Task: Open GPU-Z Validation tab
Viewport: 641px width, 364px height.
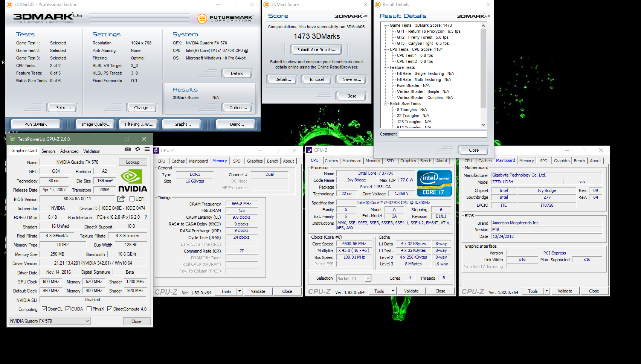Action: (92, 151)
